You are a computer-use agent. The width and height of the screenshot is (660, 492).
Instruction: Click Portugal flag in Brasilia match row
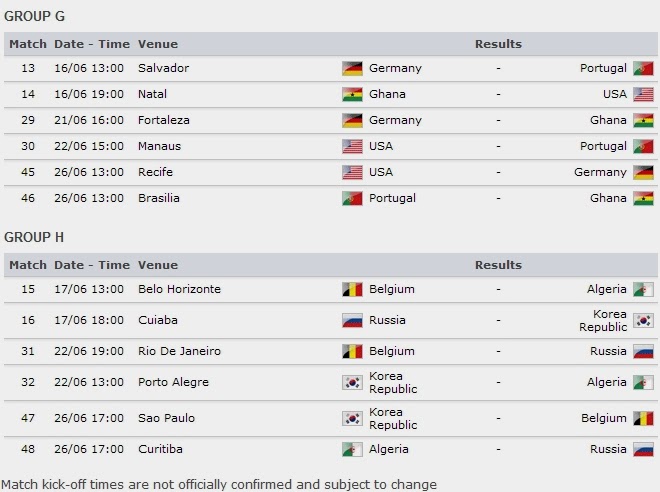352,198
